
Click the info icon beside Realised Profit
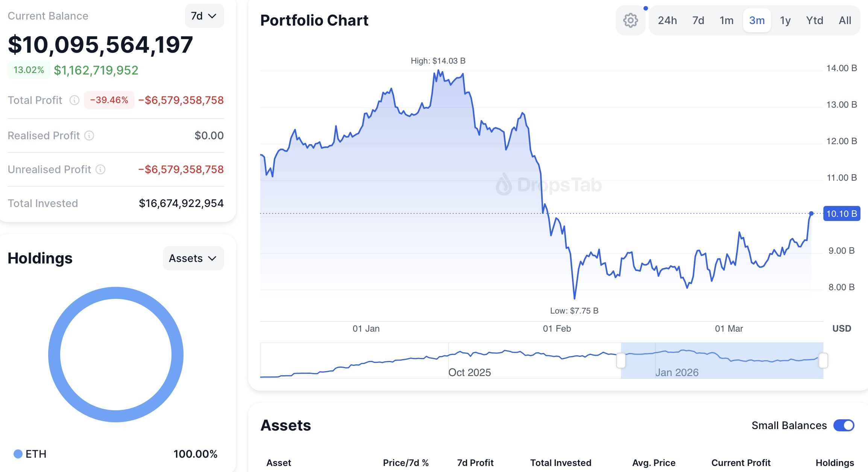89,136
